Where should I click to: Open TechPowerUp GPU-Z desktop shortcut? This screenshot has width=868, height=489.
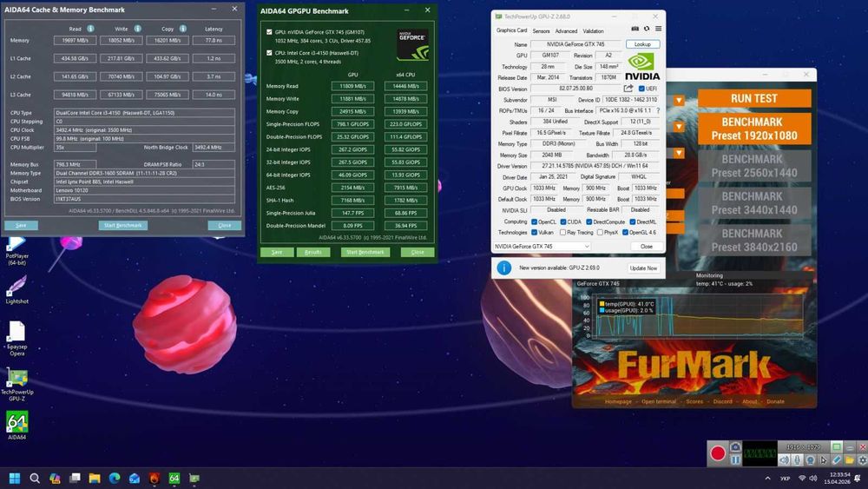click(x=16, y=384)
